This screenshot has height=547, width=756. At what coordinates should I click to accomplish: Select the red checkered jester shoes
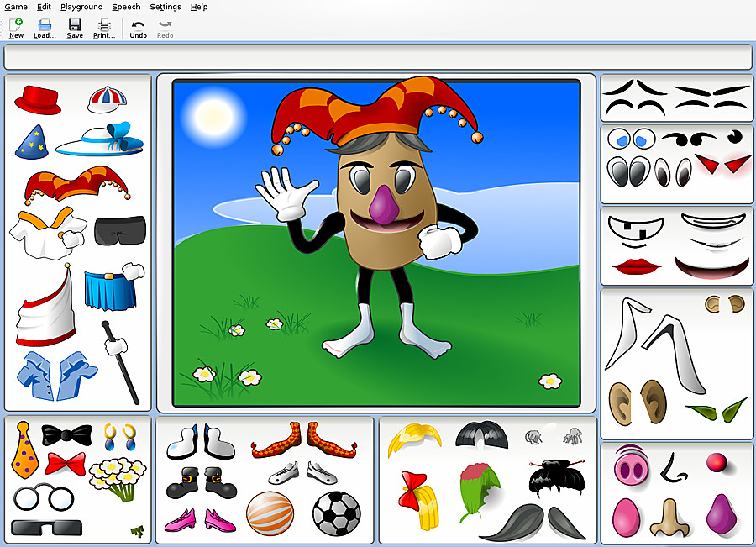point(304,440)
